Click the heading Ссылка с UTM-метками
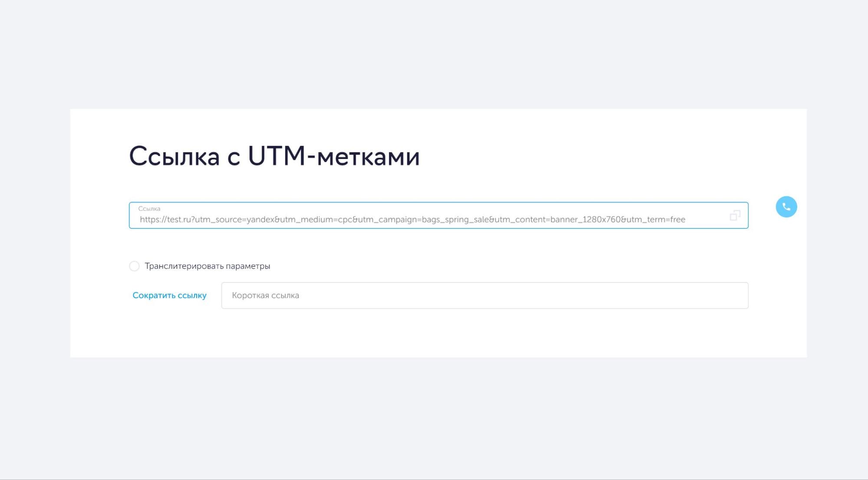Viewport: 868px width, 480px height. click(274, 157)
